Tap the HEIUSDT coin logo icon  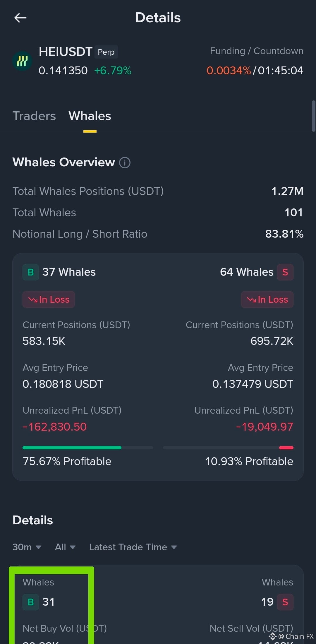tap(22, 61)
